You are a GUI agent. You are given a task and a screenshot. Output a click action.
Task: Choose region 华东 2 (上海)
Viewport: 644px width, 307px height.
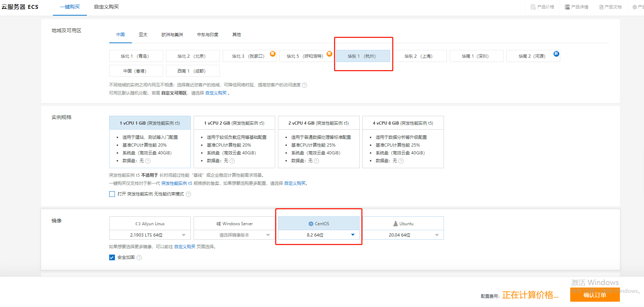click(420, 56)
